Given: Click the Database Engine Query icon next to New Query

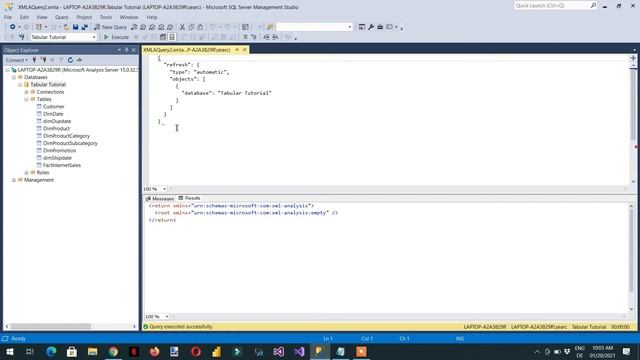Looking at the screenshot, I should click(x=134, y=27).
